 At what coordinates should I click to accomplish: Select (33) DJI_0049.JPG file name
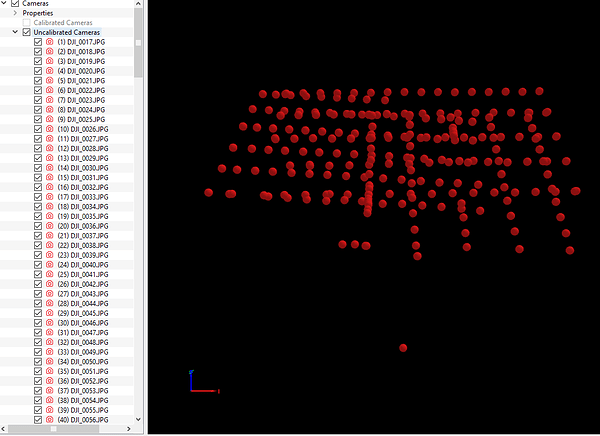(x=83, y=352)
